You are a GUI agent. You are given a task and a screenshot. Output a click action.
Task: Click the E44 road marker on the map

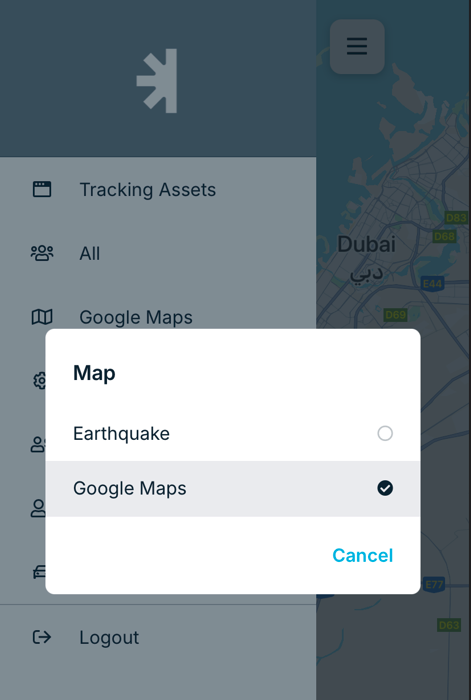(x=432, y=283)
